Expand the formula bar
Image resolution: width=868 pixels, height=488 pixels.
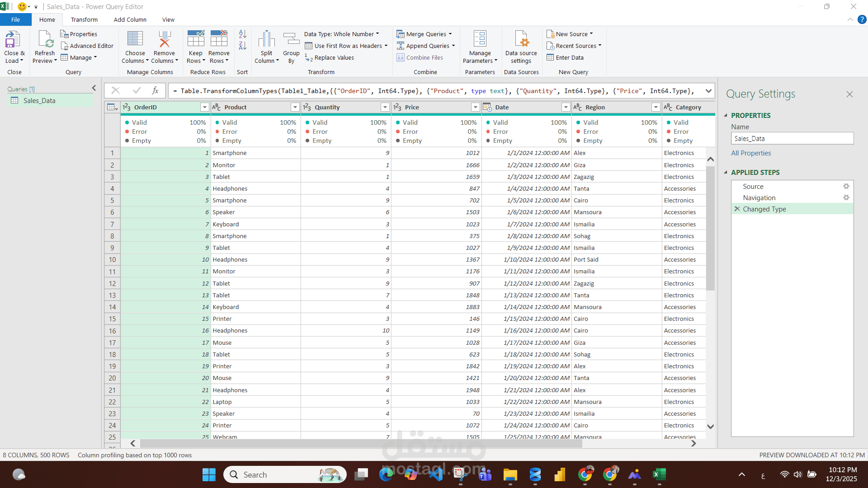708,91
